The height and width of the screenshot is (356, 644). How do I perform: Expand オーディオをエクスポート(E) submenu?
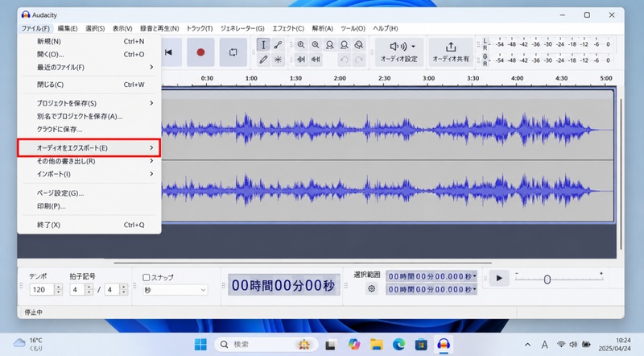[x=89, y=147]
